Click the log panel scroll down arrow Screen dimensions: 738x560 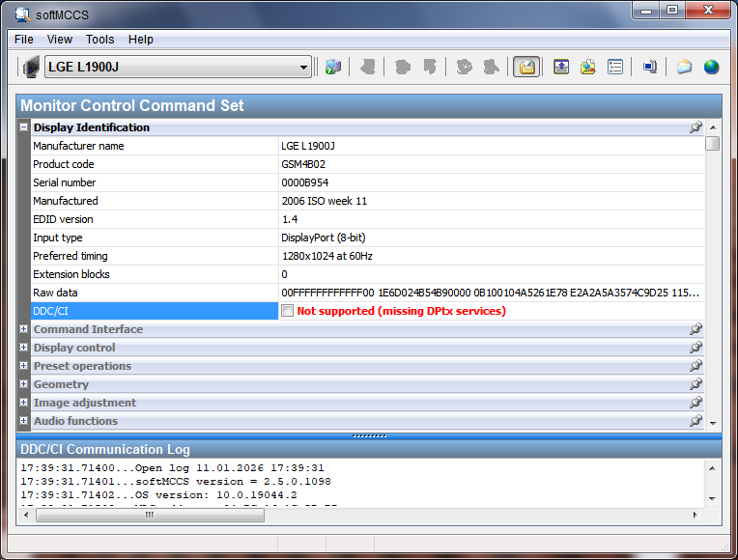712,498
